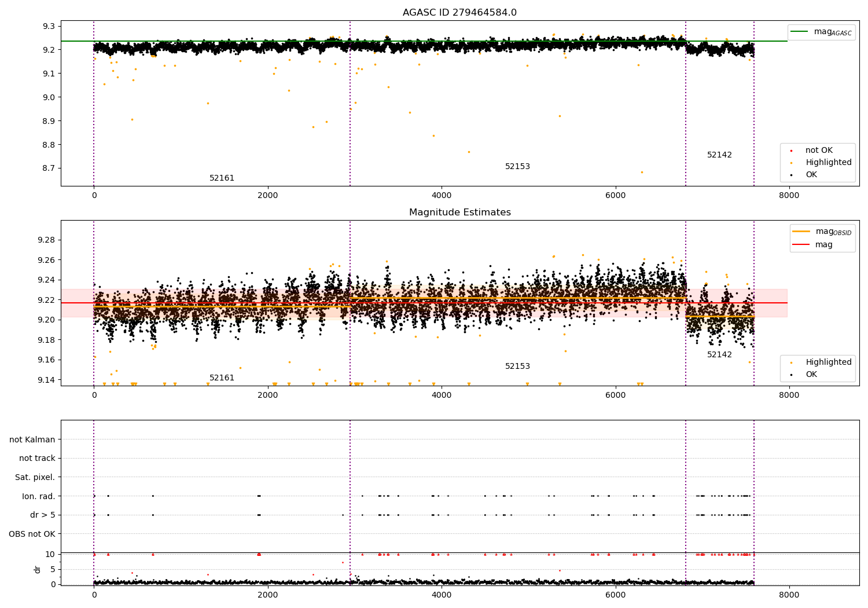
Task: Click the '52161' label in the middle plot
Action: [x=222, y=378]
